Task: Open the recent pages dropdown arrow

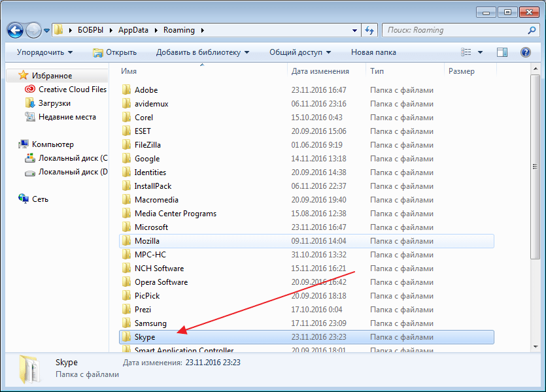Action: point(46,31)
